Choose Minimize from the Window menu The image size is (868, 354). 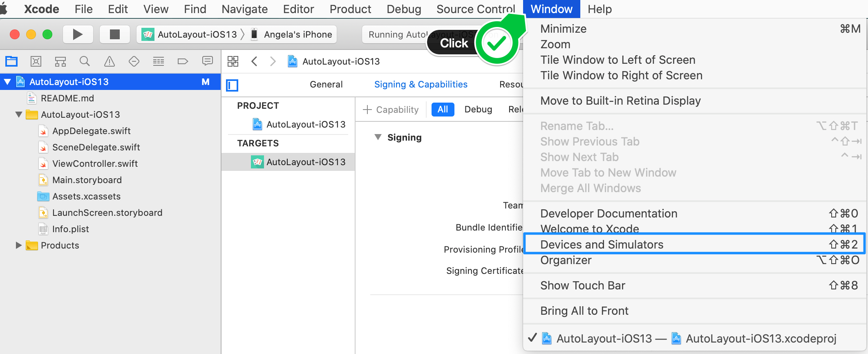point(695,29)
